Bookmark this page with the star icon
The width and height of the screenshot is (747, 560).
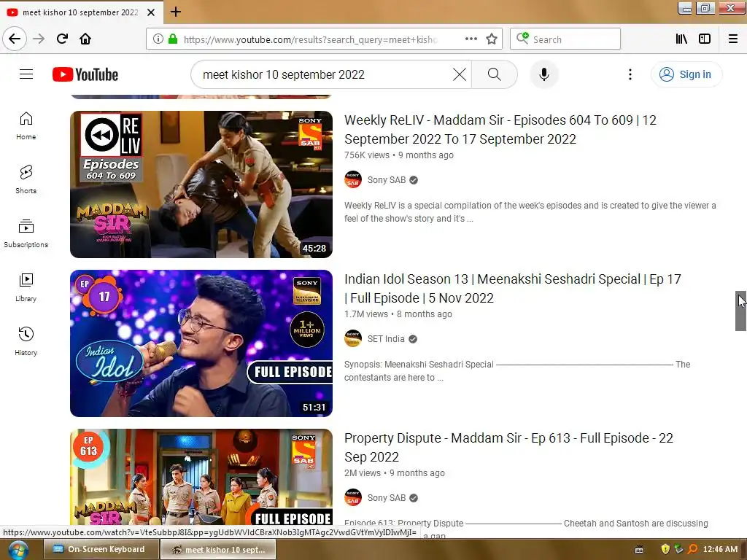(492, 39)
